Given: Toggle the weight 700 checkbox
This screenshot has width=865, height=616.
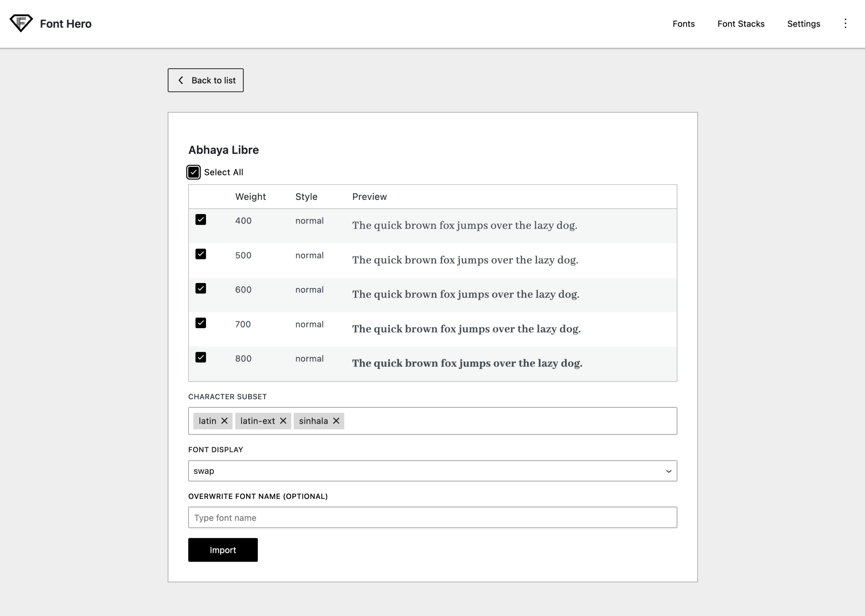Looking at the screenshot, I should click(x=201, y=323).
